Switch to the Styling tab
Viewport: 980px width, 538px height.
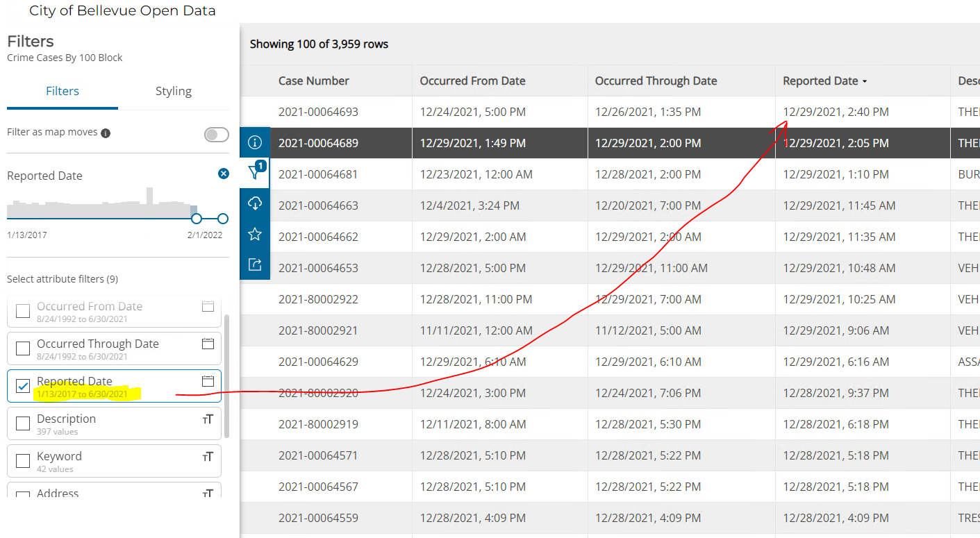point(173,90)
